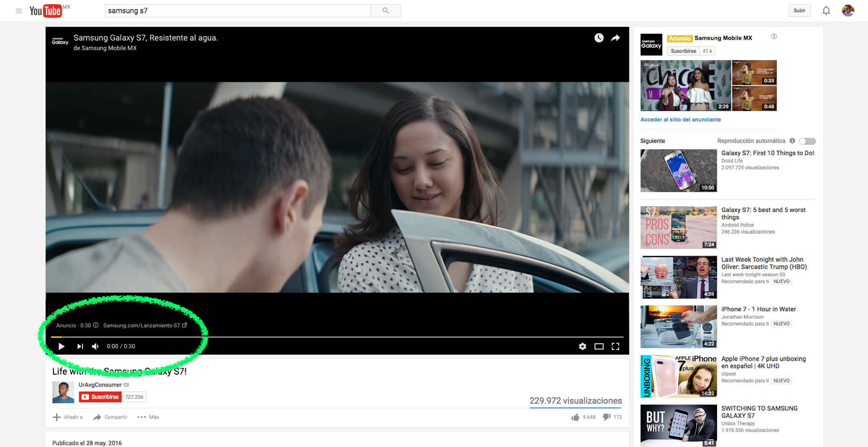
Task: Open PROS CONS thumbnail
Action: click(x=679, y=227)
